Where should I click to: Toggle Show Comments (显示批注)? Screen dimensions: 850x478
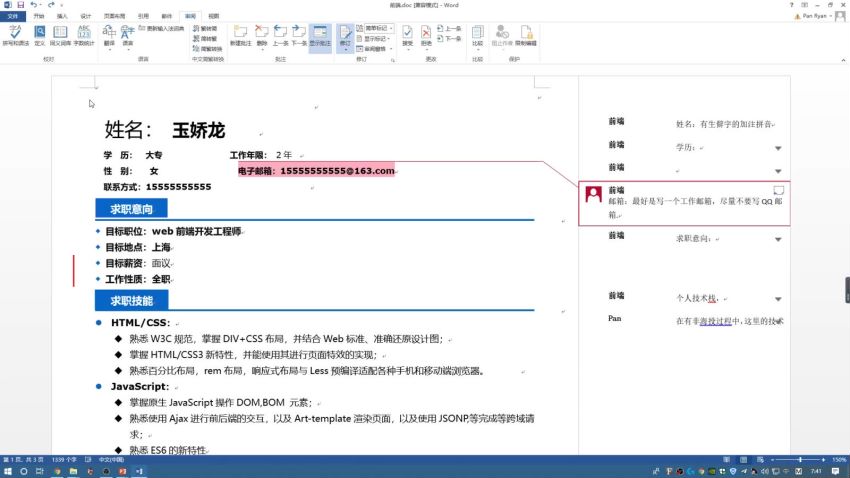[320, 37]
